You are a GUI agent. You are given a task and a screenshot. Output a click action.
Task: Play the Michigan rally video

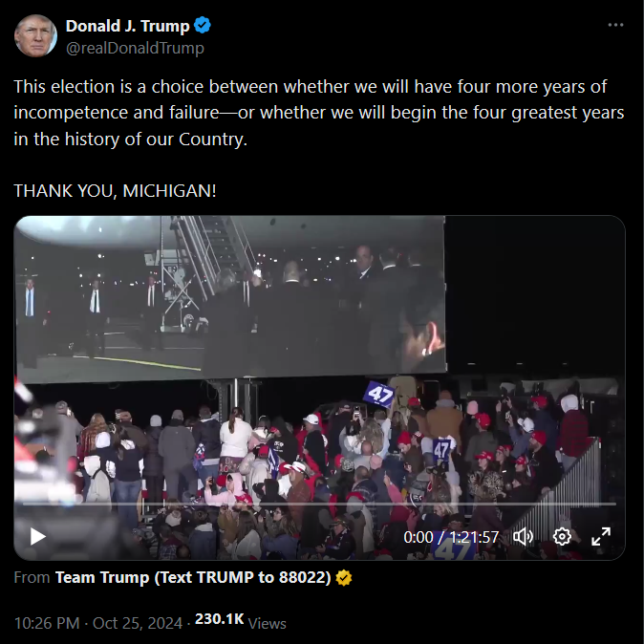(38, 536)
